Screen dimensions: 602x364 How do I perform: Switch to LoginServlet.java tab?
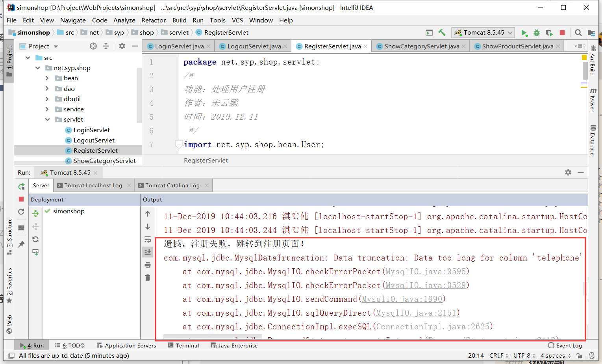[x=179, y=46]
